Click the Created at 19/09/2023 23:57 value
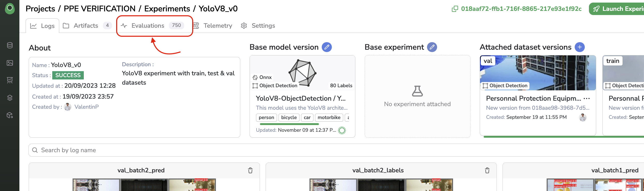 88,97
